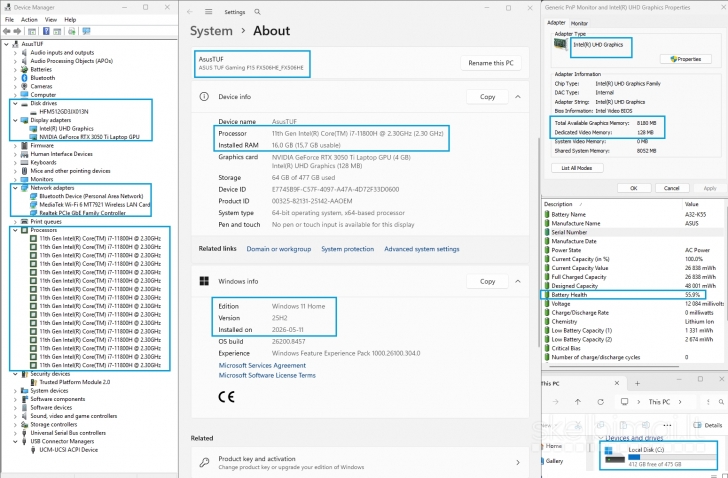Open the Action menu in Device Manager
This screenshot has height=478, width=728.
29,19
